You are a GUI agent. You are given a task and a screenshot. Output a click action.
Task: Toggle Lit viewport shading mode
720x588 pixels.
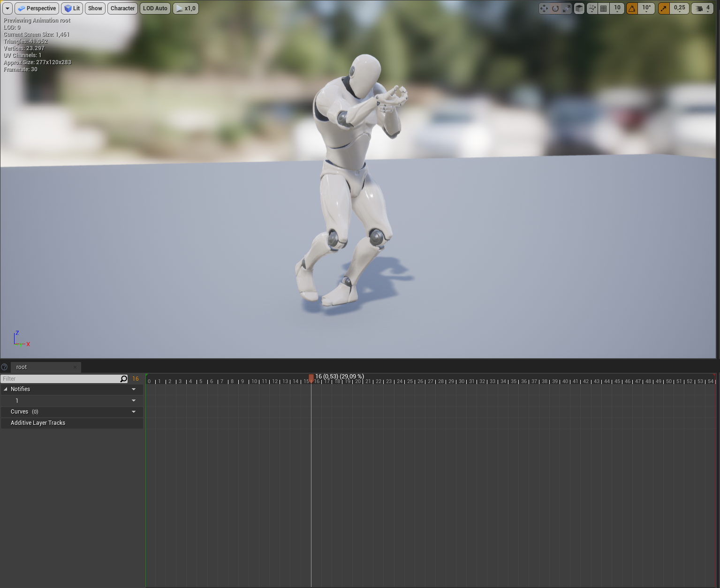tap(72, 8)
